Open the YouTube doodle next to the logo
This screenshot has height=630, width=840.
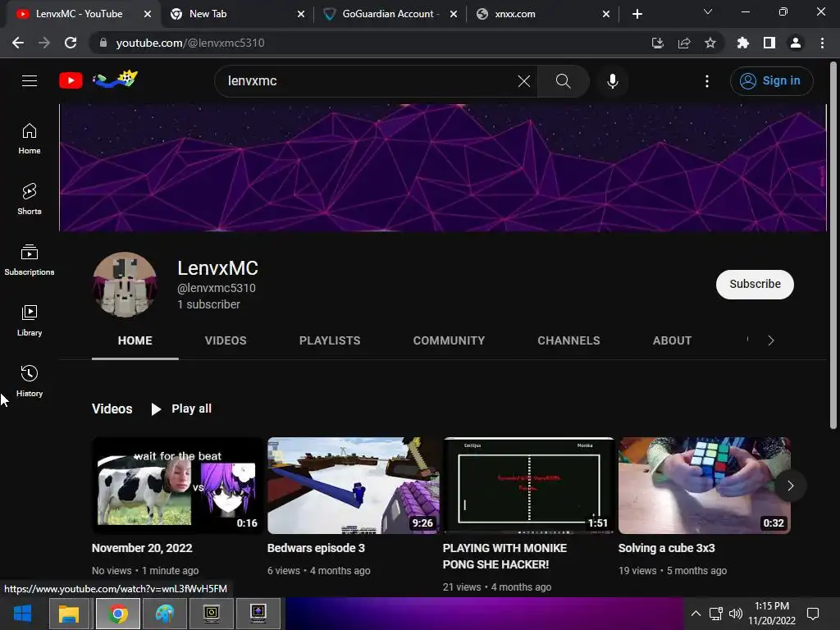pyautogui.click(x=115, y=80)
